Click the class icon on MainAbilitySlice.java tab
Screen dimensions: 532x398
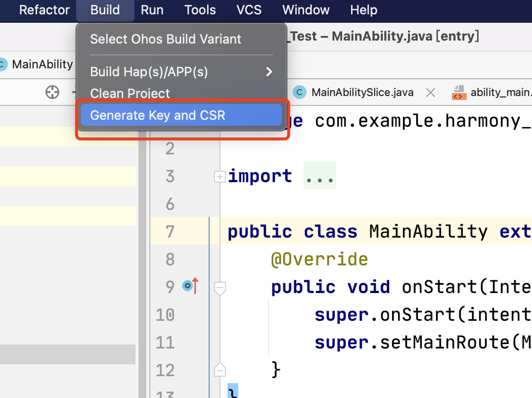click(300, 92)
